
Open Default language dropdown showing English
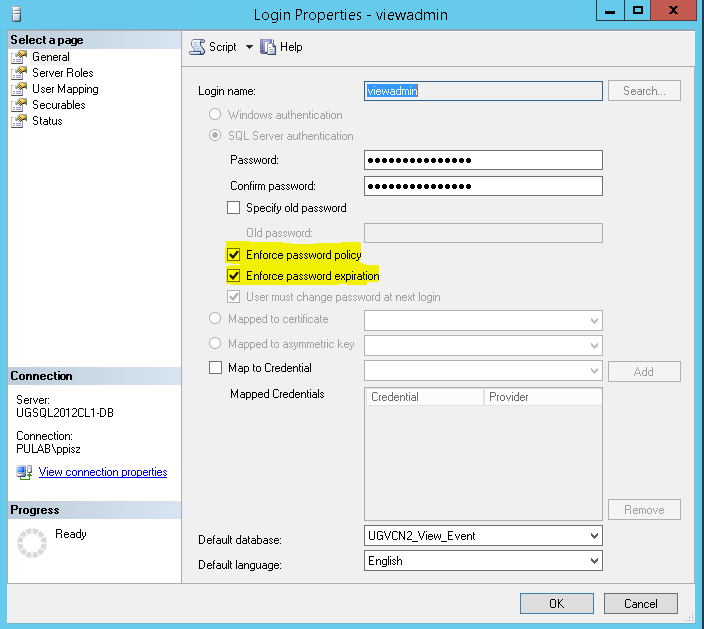(x=483, y=561)
